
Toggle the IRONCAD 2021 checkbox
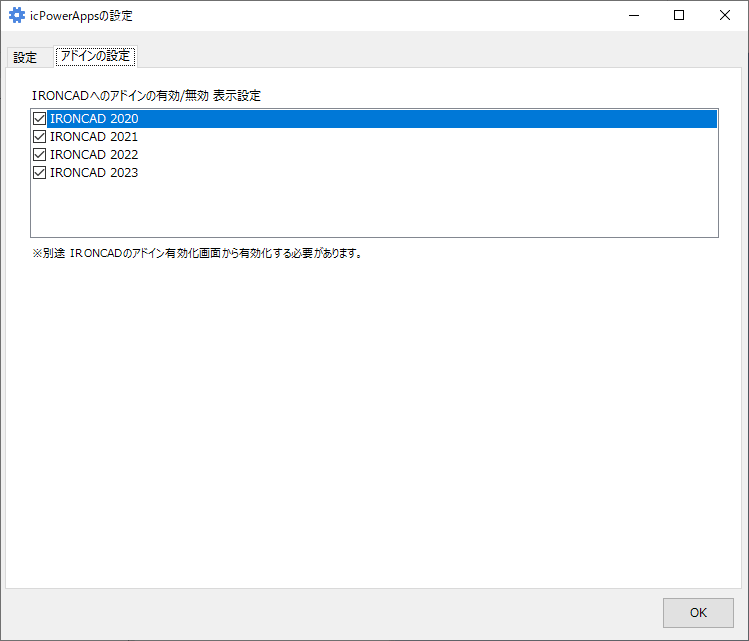pos(40,137)
